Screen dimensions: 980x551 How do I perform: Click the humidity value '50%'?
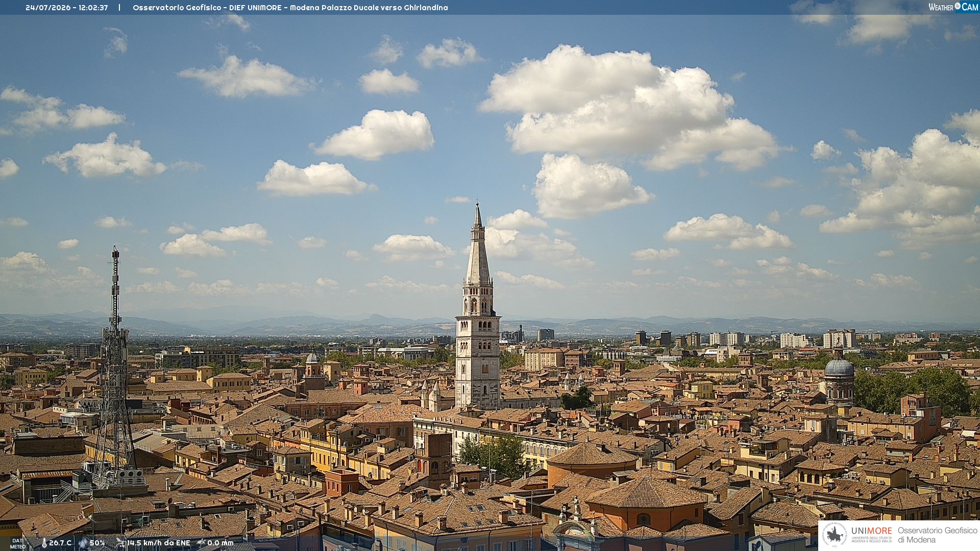pos(97,543)
